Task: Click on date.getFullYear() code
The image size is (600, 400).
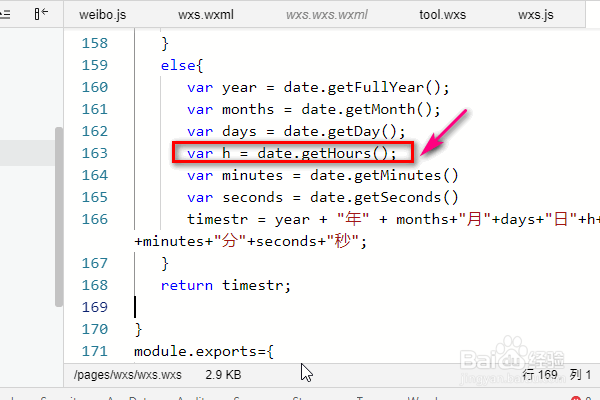Action: [x=366, y=88]
